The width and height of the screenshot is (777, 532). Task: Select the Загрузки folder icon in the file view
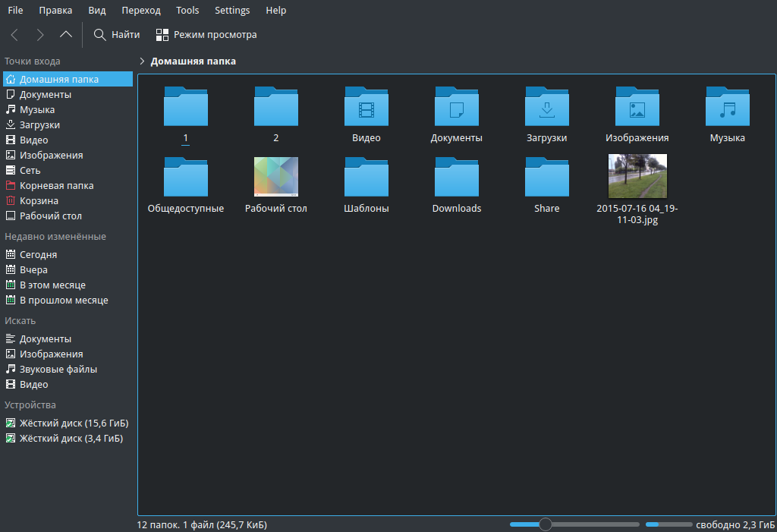click(547, 106)
